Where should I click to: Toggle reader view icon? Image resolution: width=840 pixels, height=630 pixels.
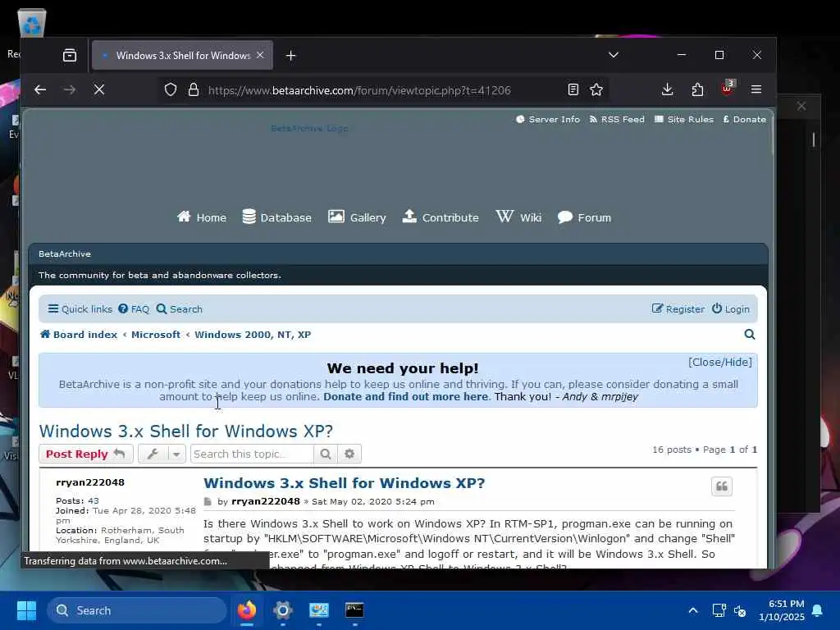click(573, 89)
